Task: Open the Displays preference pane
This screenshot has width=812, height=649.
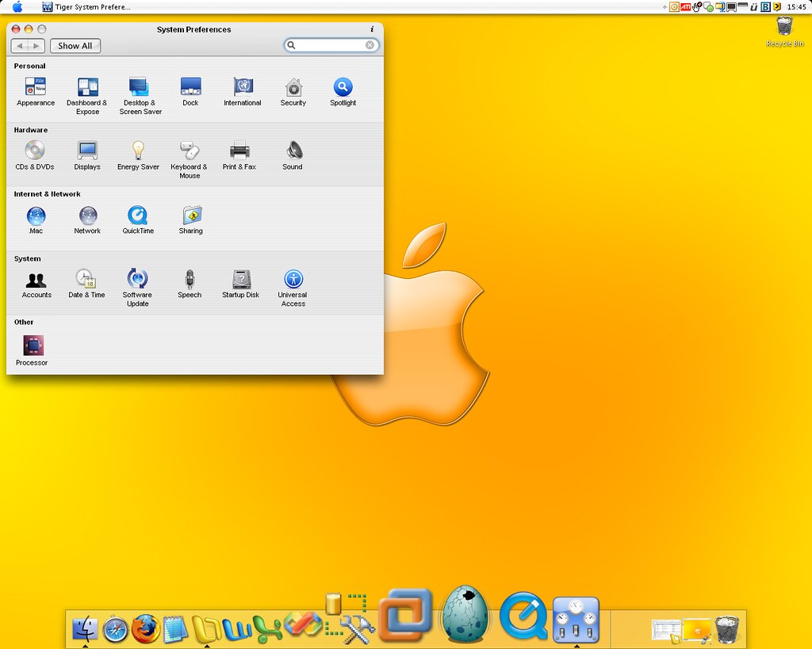Action: coord(87,155)
